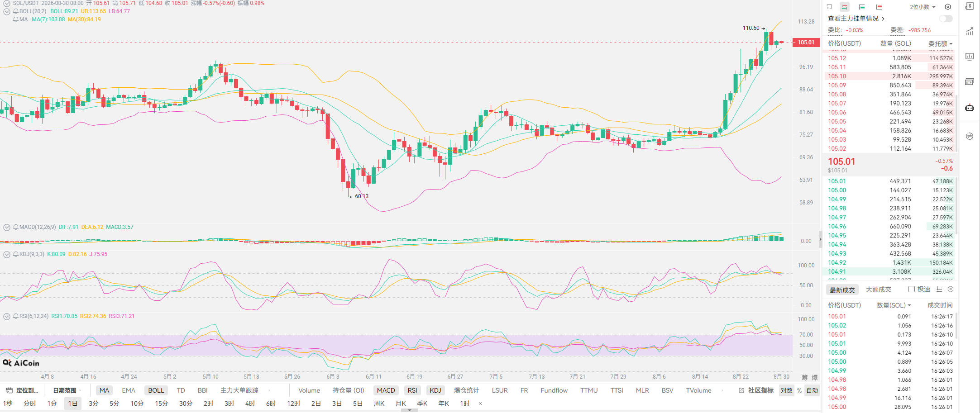Collapse the MACD indicator pane toggle
Image resolution: width=980 pixels, height=413 pixels.
[7, 227]
